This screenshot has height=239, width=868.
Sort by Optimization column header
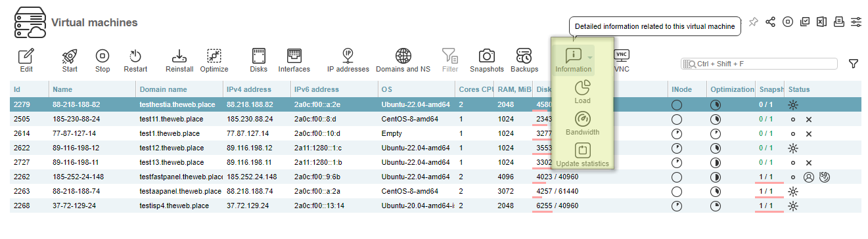(x=731, y=89)
